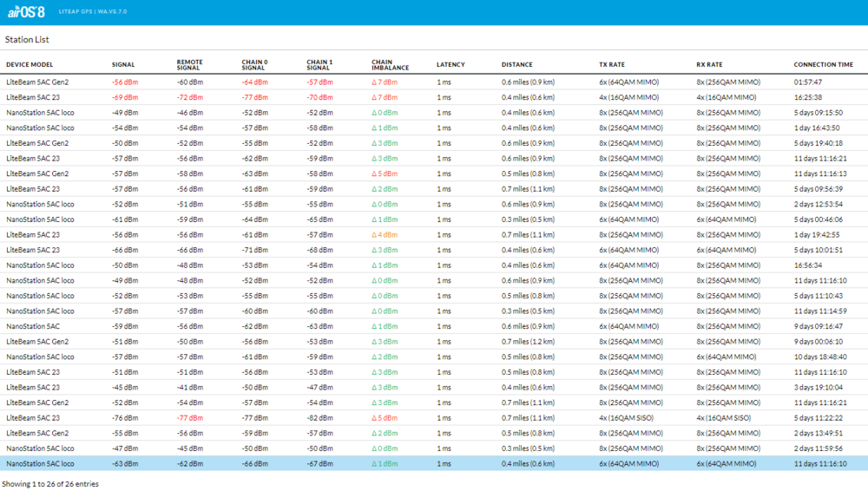Sort the table by Distance header
Screen dimensions: 868x491
[x=516, y=65]
